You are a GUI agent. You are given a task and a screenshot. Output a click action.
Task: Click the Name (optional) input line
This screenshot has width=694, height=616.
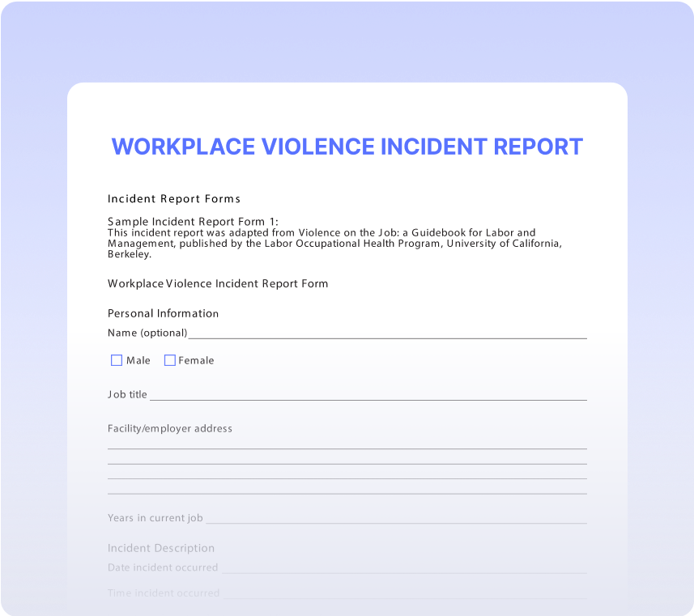pyautogui.click(x=364, y=330)
